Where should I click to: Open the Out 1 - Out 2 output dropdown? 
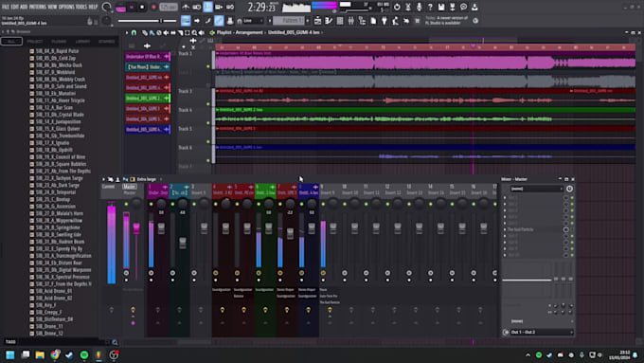541,332
